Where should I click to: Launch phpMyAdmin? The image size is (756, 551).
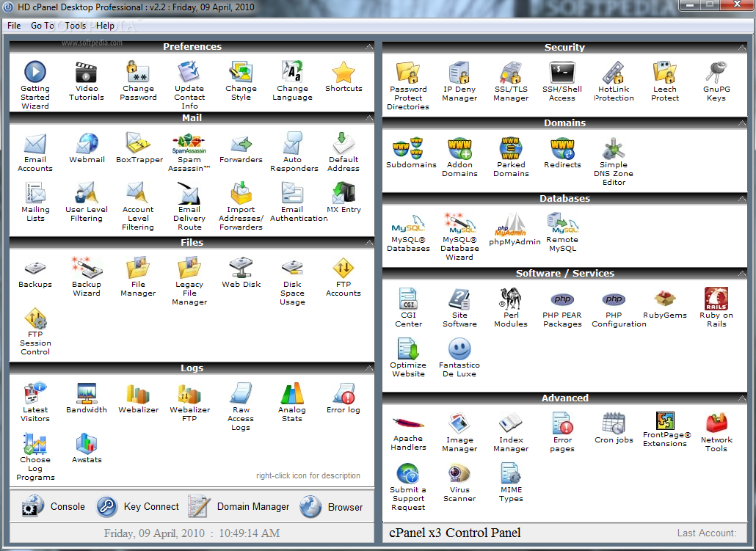511,225
